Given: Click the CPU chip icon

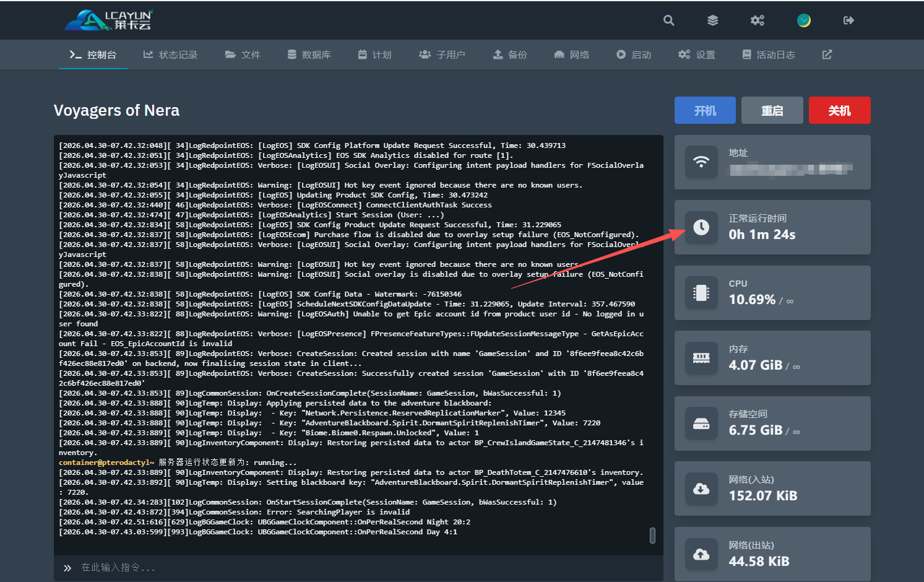Looking at the screenshot, I should (x=701, y=293).
